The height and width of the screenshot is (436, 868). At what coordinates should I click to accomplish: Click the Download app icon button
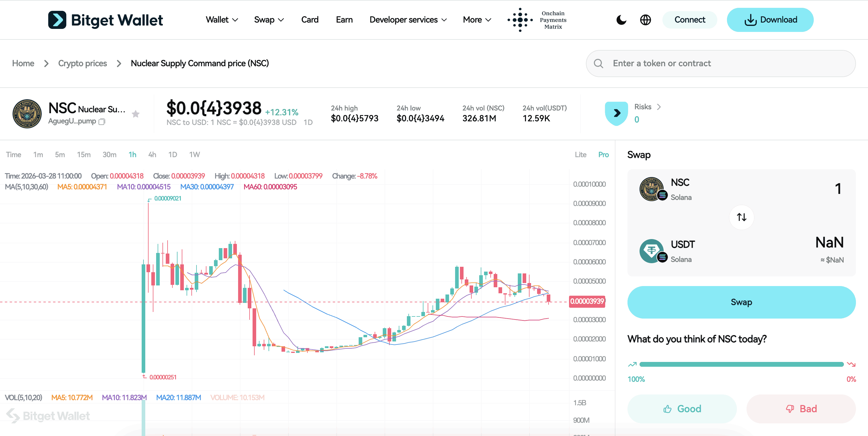[x=750, y=20]
